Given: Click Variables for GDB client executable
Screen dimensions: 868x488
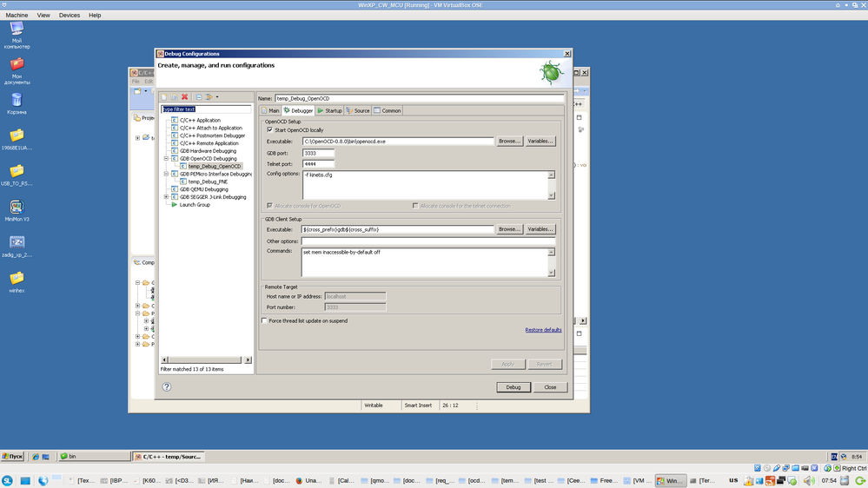Looking at the screenshot, I should [540, 229].
